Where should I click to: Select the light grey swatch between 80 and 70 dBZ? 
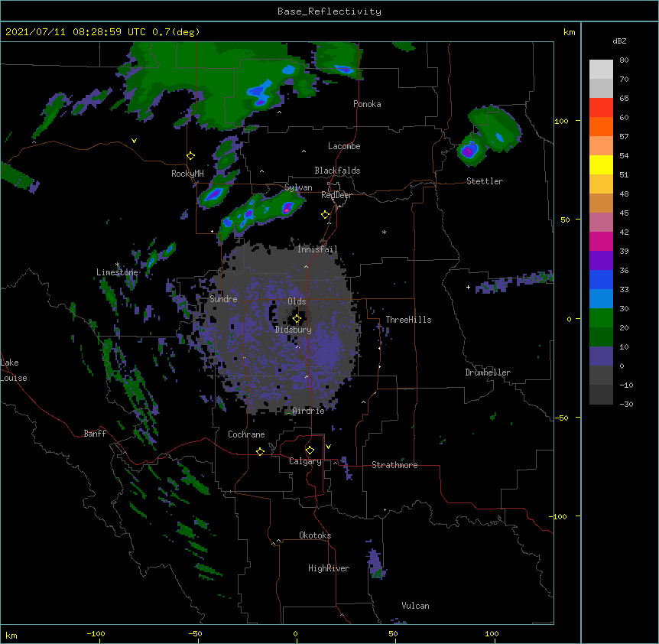pos(601,69)
